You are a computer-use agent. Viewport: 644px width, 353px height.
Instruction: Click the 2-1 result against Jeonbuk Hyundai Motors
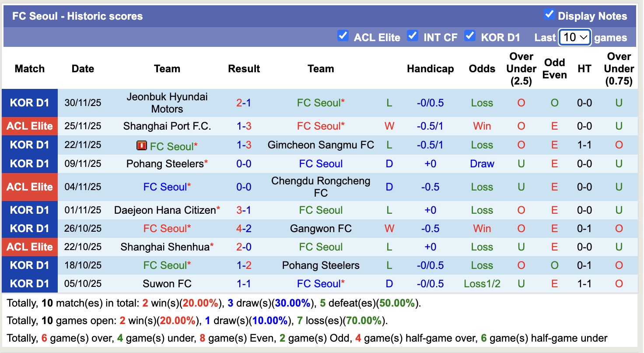click(244, 102)
